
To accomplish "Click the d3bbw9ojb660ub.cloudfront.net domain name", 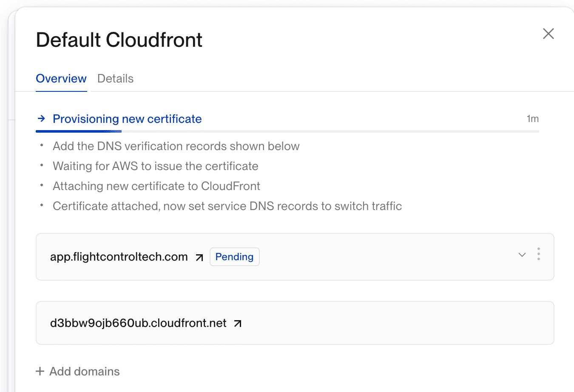I will point(138,323).
